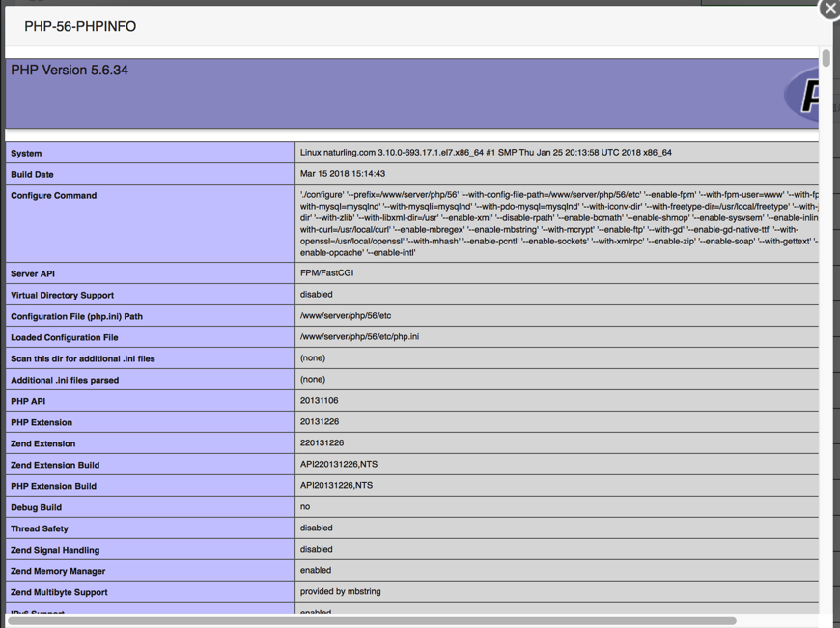The image size is (840, 628).
Task: Select the Zend Signal Handling label
Action: [55, 551]
